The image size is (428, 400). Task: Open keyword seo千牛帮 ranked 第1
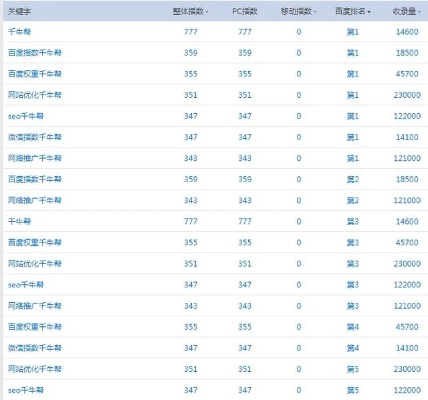coord(26,116)
